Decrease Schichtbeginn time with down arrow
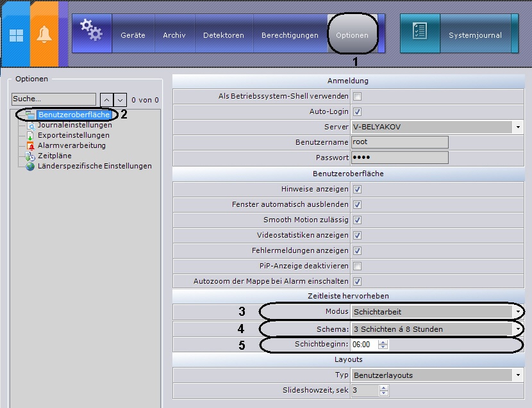This screenshot has width=532, height=408. (383, 347)
